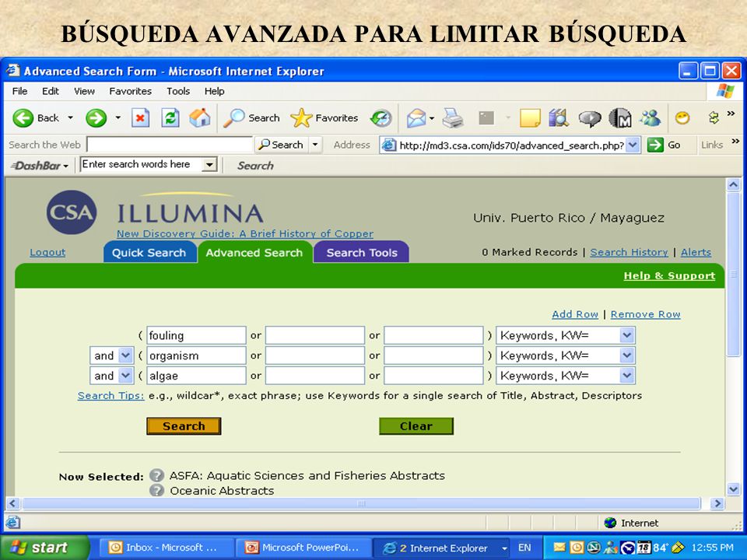Expand the Forward button history arrow
Viewport: 747px width, 560px height.
coord(117,117)
